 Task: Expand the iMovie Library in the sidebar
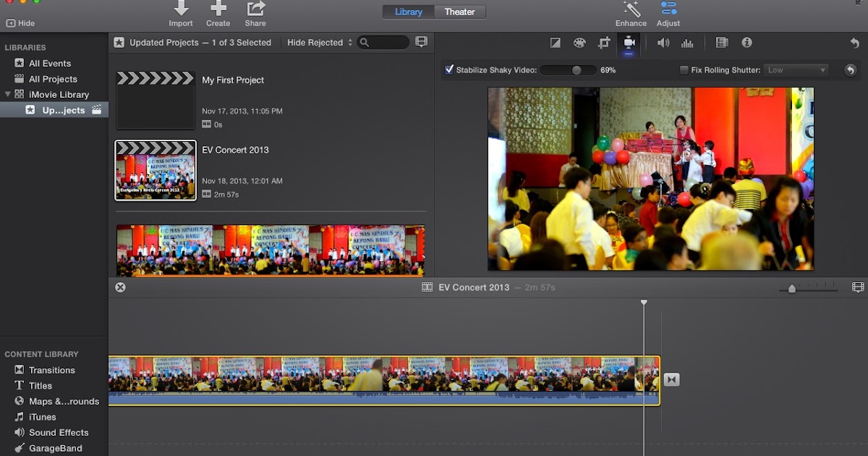9,94
